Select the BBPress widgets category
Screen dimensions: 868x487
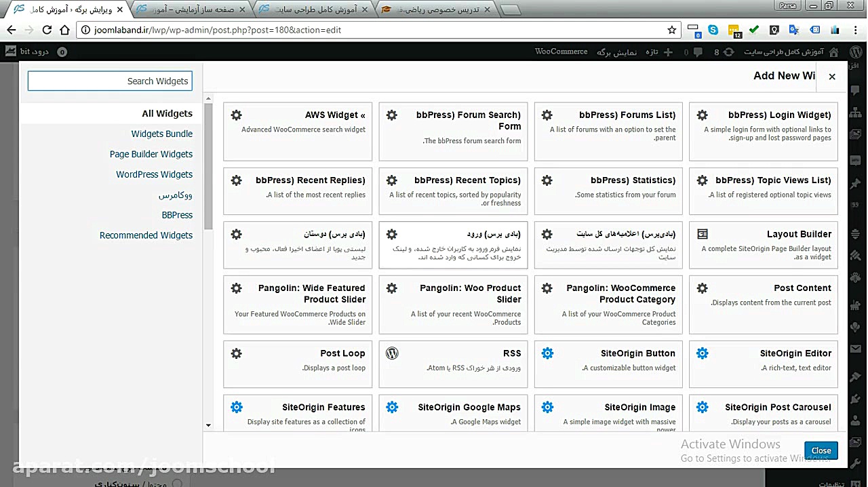coord(177,215)
